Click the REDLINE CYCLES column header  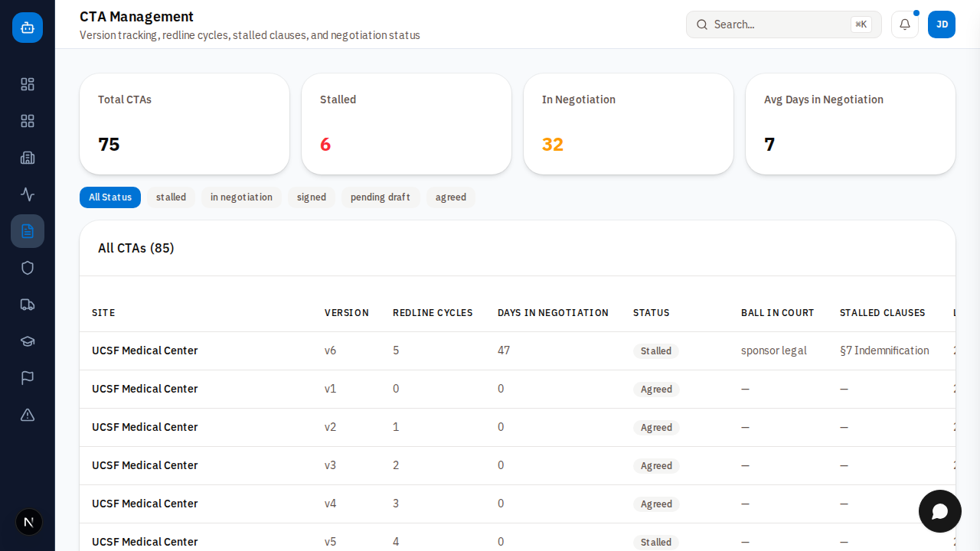[x=433, y=313]
